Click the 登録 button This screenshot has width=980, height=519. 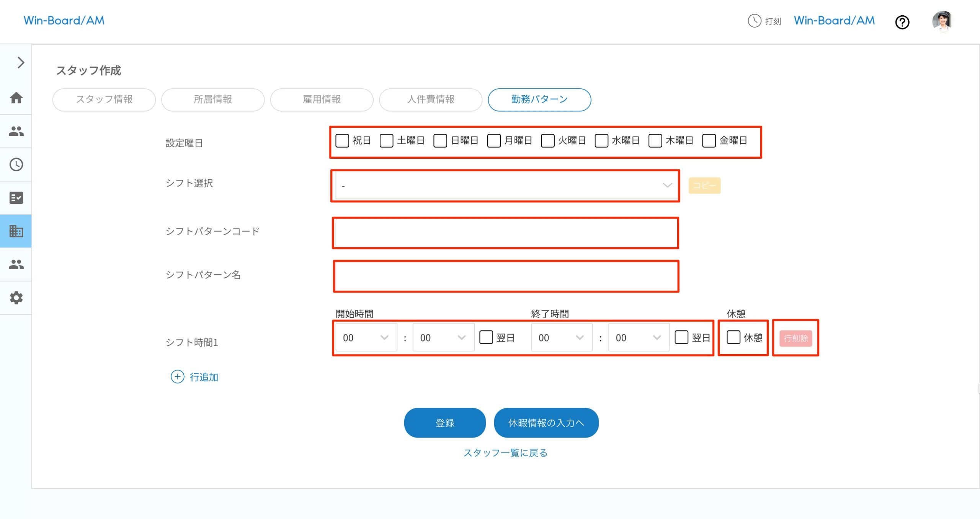(444, 423)
